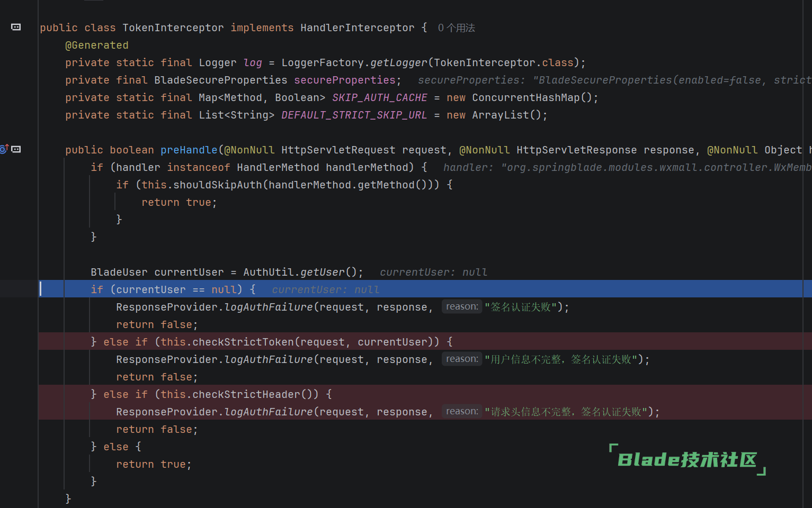Select the DEFAULT_STRICT_SKIP_URL constant
Image resolution: width=812 pixels, height=508 pixels.
coord(354,115)
